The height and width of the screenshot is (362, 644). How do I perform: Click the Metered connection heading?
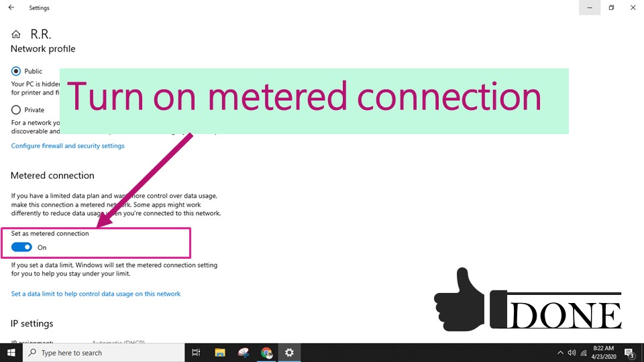click(52, 175)
